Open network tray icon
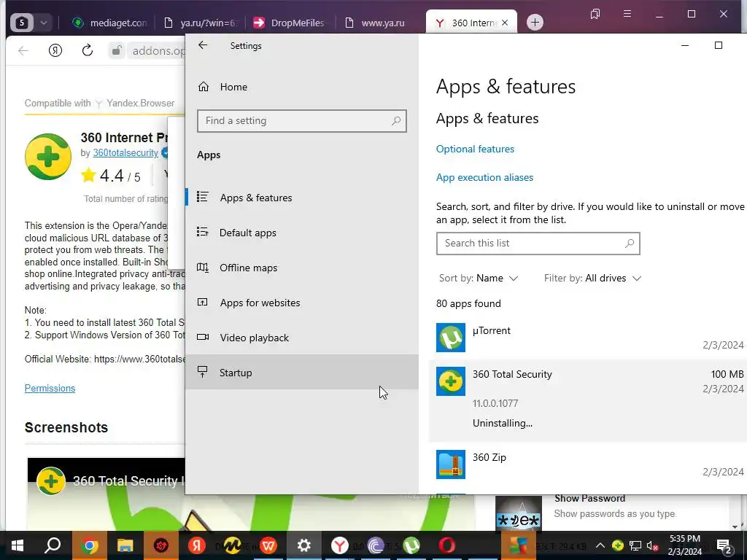 [x=635, y=545]
